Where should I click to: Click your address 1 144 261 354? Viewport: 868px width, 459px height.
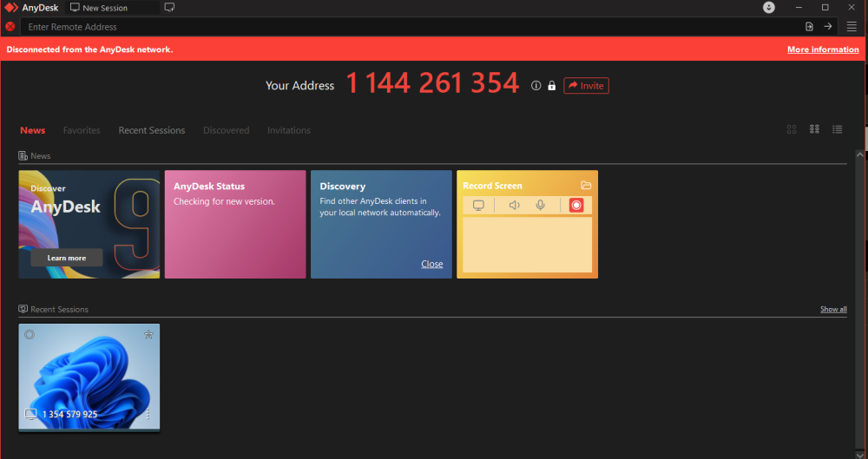pyautogui.click(x=432, y=83)
